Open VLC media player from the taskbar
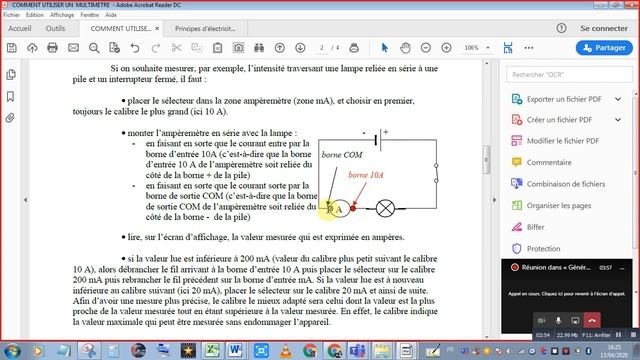The height and width of the screenshot is (360, 640). tap(285, 350)
